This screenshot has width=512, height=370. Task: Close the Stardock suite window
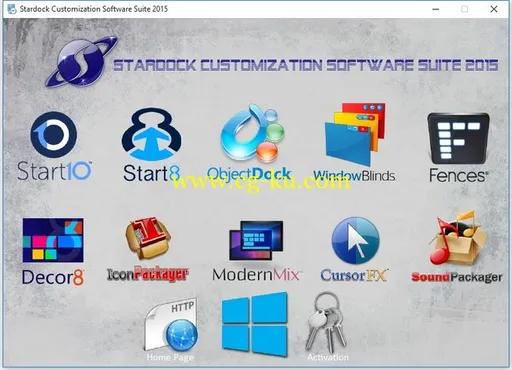tap(494, 9)
